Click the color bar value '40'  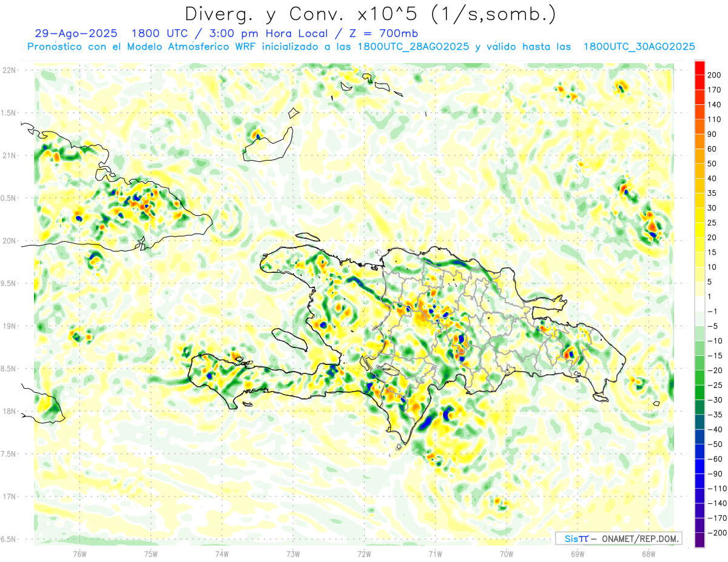[712, 178]
